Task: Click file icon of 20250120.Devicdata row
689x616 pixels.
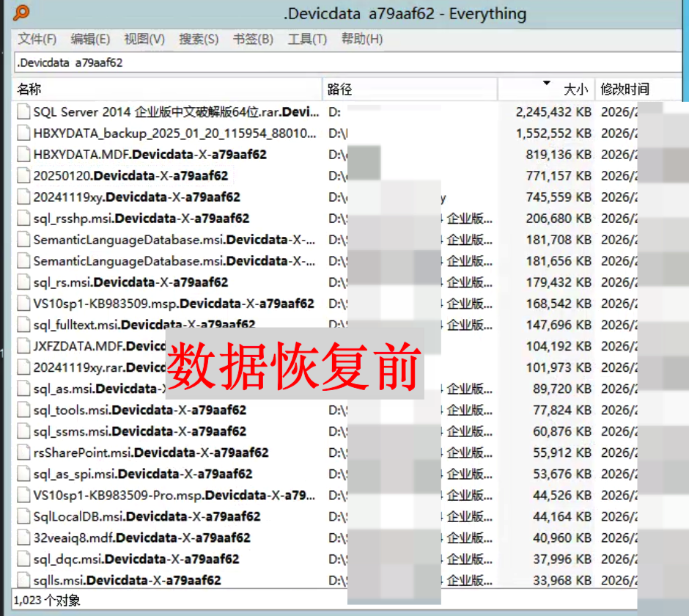Action: pyautogui.click(x=23, y=175)
